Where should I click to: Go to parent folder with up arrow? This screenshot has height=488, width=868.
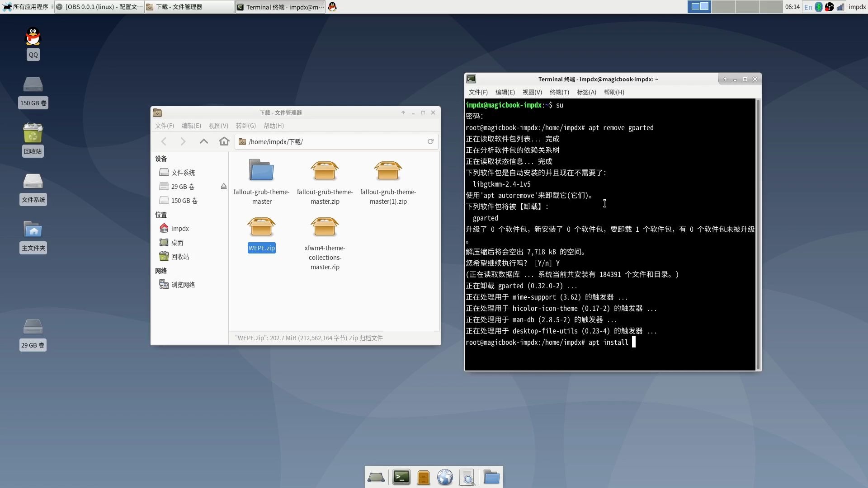coord(204,141)
